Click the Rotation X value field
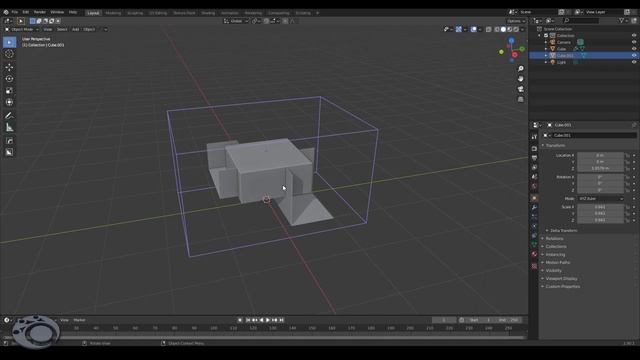This screenshot has height=360, width=640. point(600,177)
